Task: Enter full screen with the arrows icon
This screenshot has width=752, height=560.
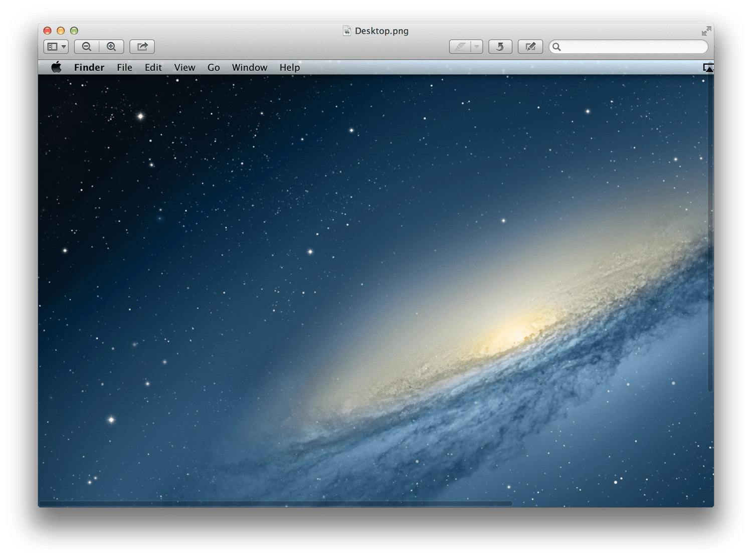Action: pyautogui.click(x=706, y=31)
